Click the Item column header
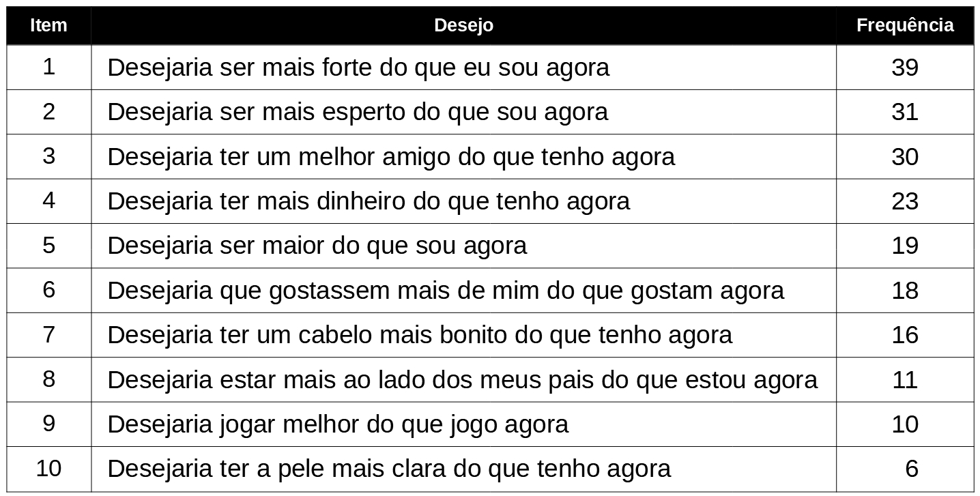The image size is (980, 496). [48, 26]
